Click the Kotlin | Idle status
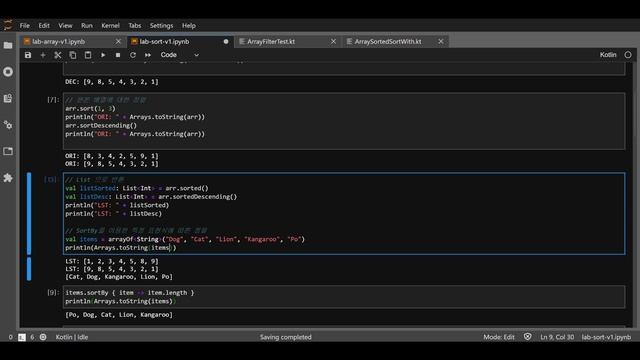640x360 pixels. [x=72, y=337]
